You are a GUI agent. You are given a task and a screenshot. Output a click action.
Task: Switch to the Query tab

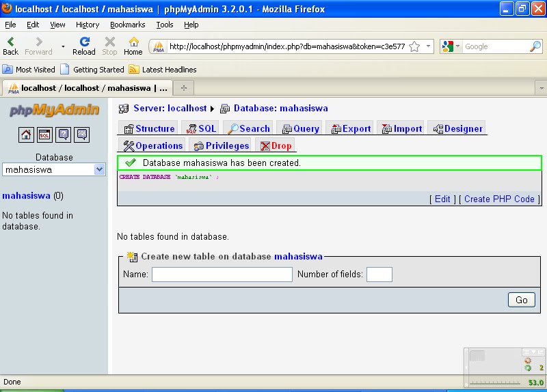[x=301, y=128]
